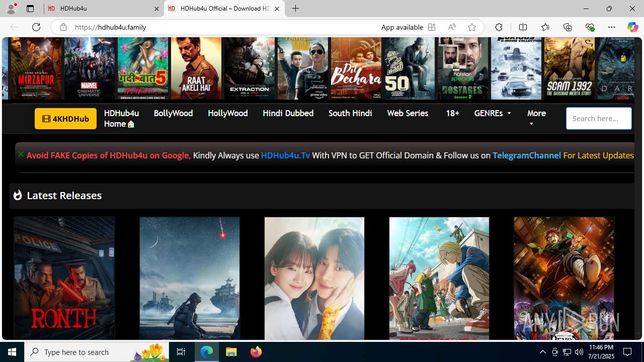644x362 pixels.
Task: Launch Firefox from taskbar
Action: coord(256,352)
